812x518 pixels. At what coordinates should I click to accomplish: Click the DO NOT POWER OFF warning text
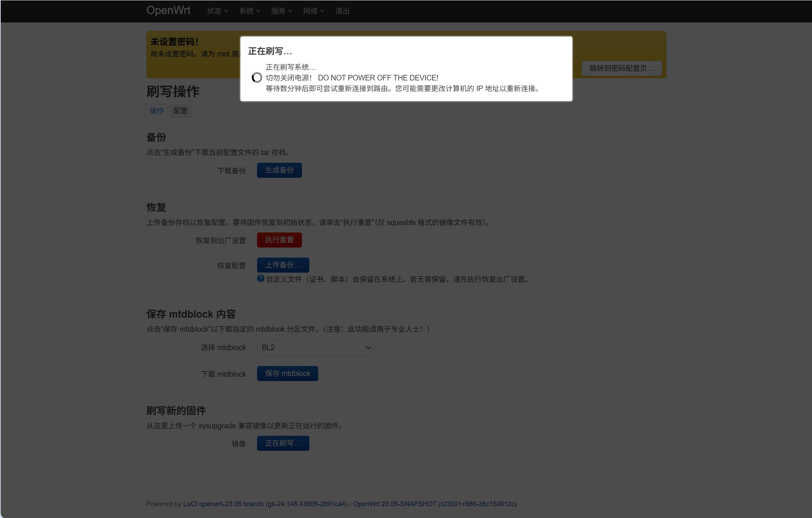(378, 78)
